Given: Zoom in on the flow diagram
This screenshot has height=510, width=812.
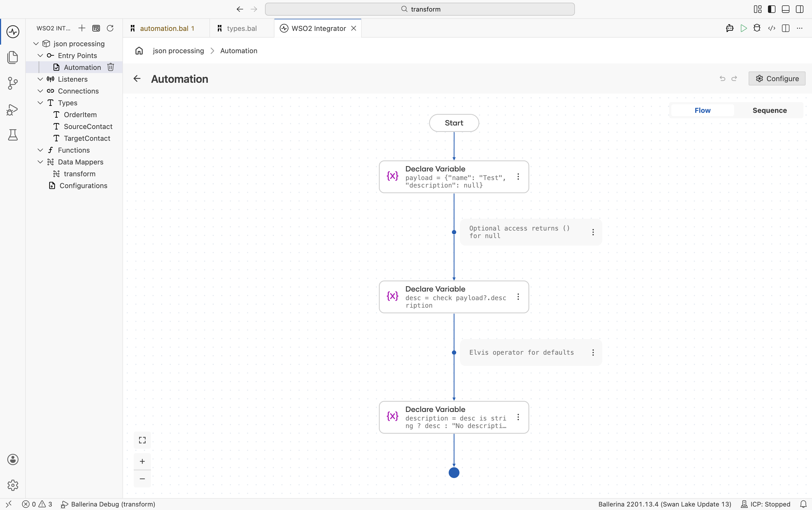Looking at the screenshot, I should pyautogui.click(x=142, y=461).
